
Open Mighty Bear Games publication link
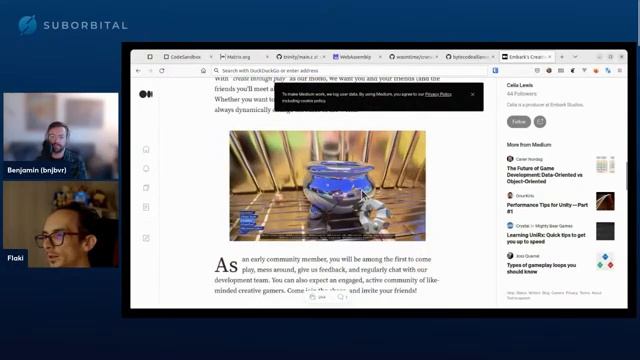pos(553,226)
